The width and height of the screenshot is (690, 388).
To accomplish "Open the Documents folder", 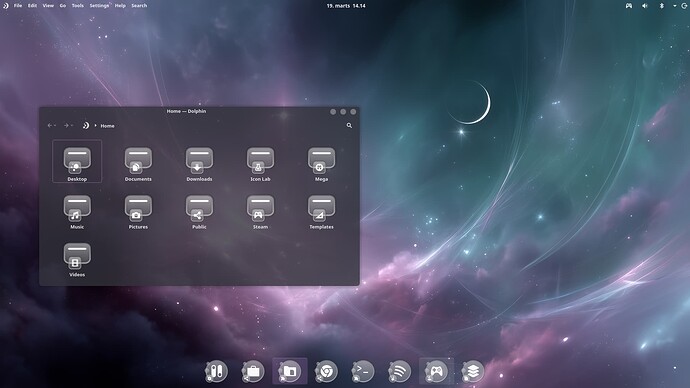I will point(138,164).
